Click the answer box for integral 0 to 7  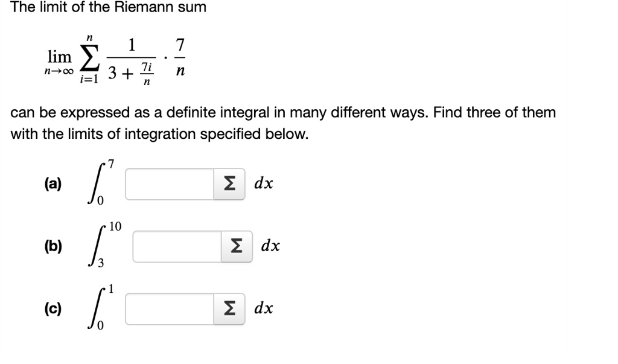point(170,184)
